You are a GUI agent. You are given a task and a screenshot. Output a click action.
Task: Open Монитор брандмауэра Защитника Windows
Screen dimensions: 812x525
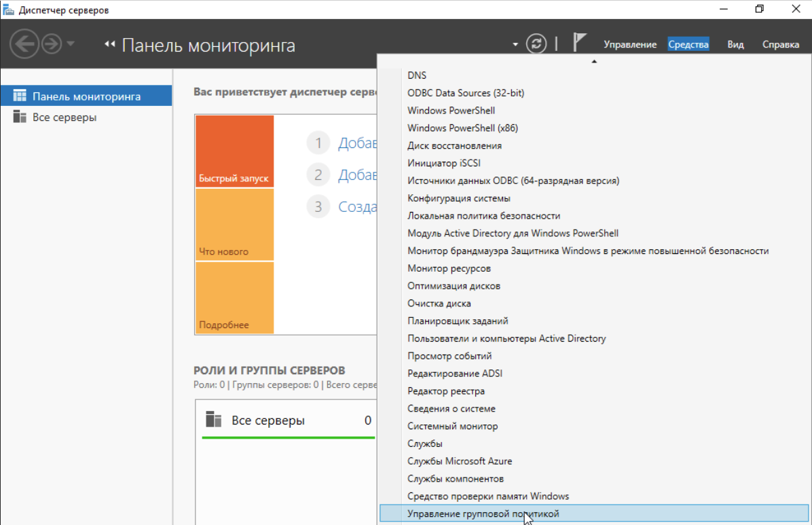click(x=594, y=251)
